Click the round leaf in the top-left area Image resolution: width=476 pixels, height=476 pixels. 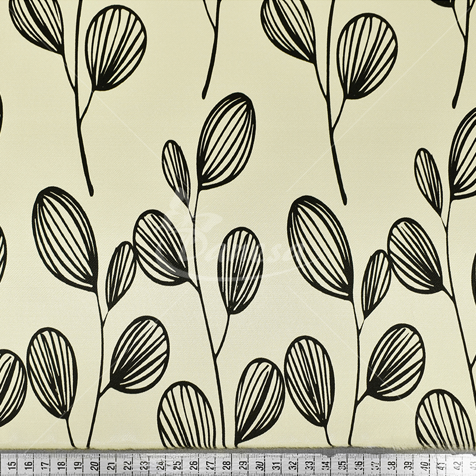click(x=115, y=46)
